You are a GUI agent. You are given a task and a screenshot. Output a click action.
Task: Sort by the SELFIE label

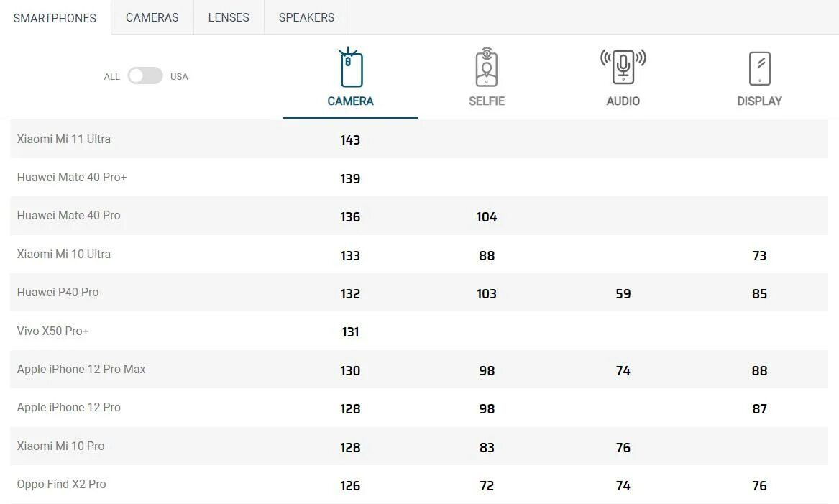click(487, 101)
